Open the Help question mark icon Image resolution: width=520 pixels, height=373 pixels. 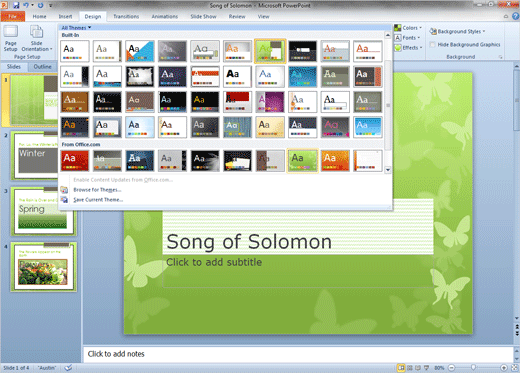(515, 16)
